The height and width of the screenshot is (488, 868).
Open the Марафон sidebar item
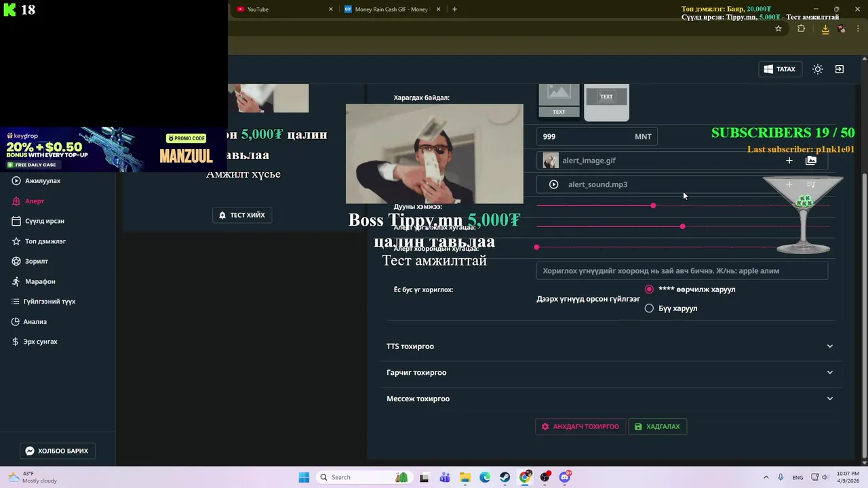[x=34, y=281]
